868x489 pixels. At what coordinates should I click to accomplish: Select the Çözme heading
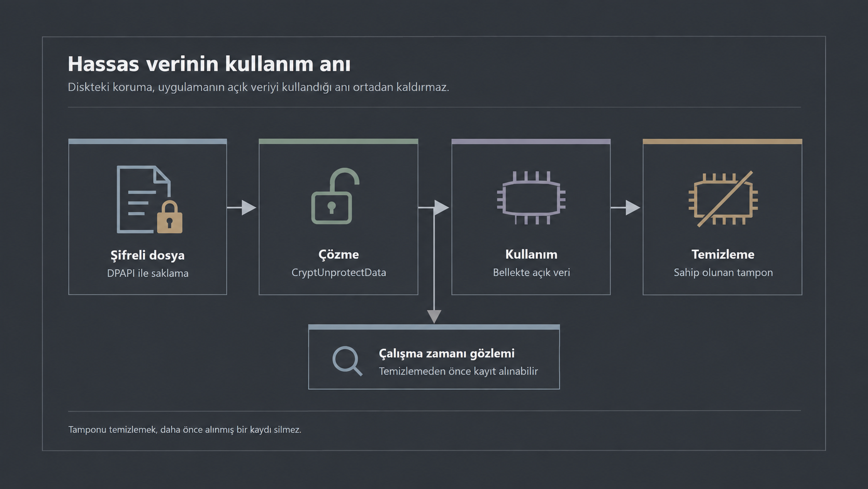tap(338, 254)
